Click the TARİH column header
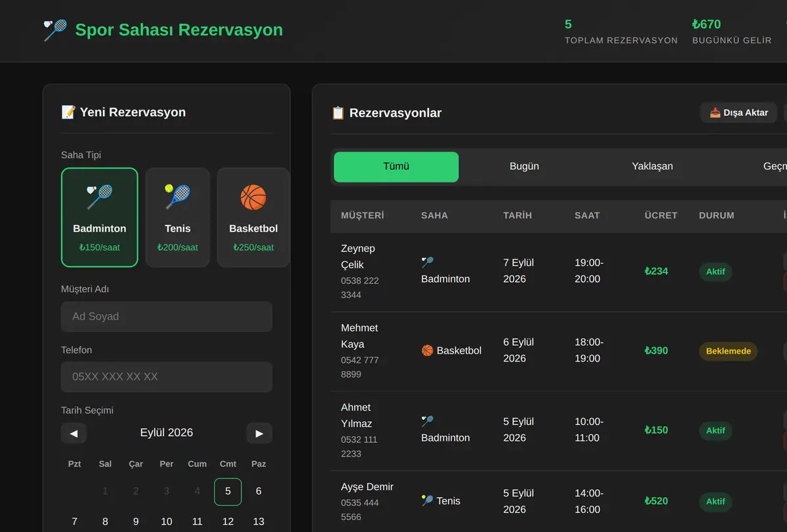The image size is (787, 532). click(x=517, y=215)
